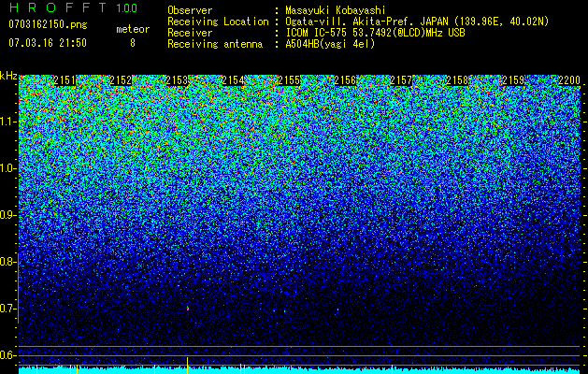Click the 2159 time marker
The height and width of the screenshot is (374, 588).
(513, 80)
